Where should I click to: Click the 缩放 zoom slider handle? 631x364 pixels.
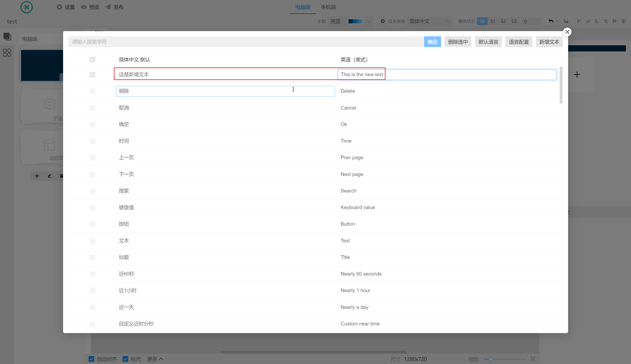[491, 359]
